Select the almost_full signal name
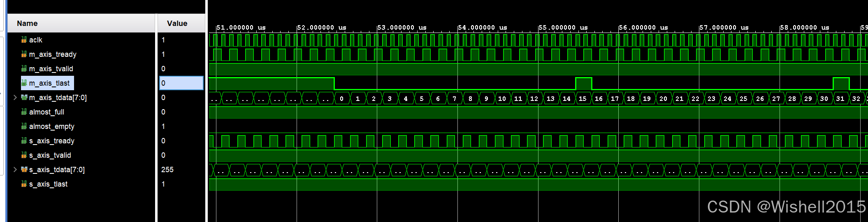This screenshot has width=868, height=222. pos(46,112)
